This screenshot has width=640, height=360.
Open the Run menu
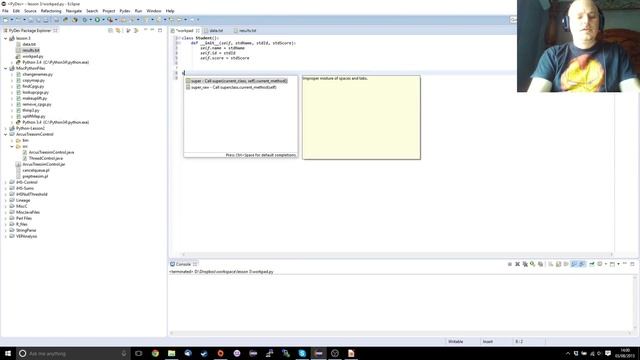pyautogui.click(x=138, y=11)
